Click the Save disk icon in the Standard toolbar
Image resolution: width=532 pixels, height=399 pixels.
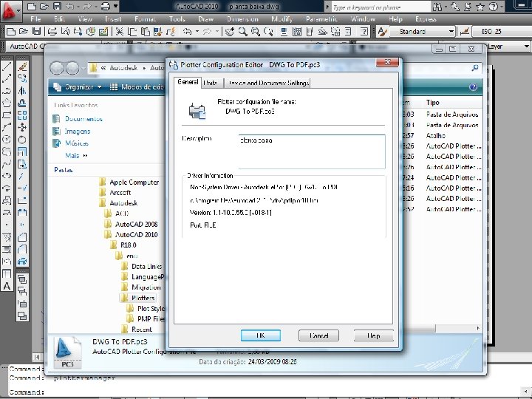(x=36, y=32)
